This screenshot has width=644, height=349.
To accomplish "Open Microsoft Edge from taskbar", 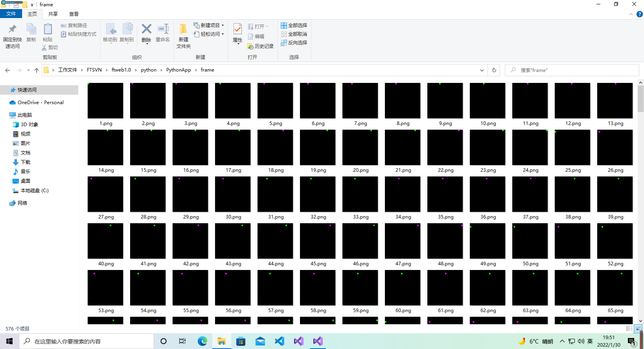I will point(202,341).
